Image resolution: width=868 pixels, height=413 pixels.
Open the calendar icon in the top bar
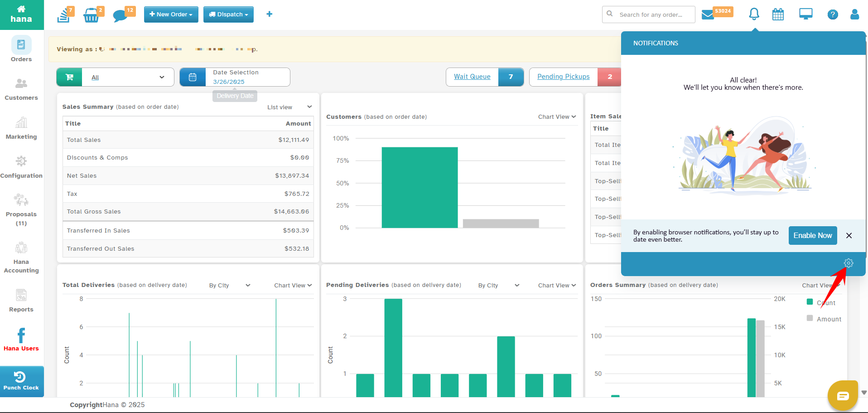pyautogui.click(x=778, y=15)
